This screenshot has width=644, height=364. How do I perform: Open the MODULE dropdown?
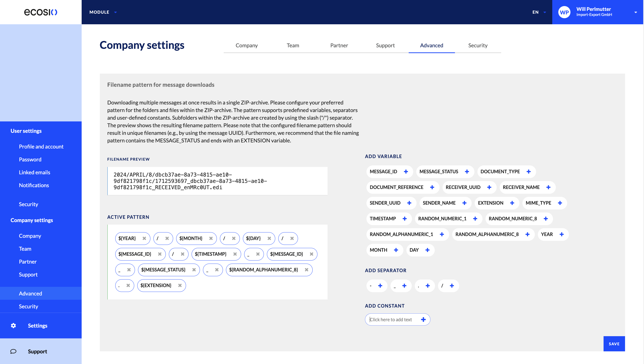tap(103, 12)
